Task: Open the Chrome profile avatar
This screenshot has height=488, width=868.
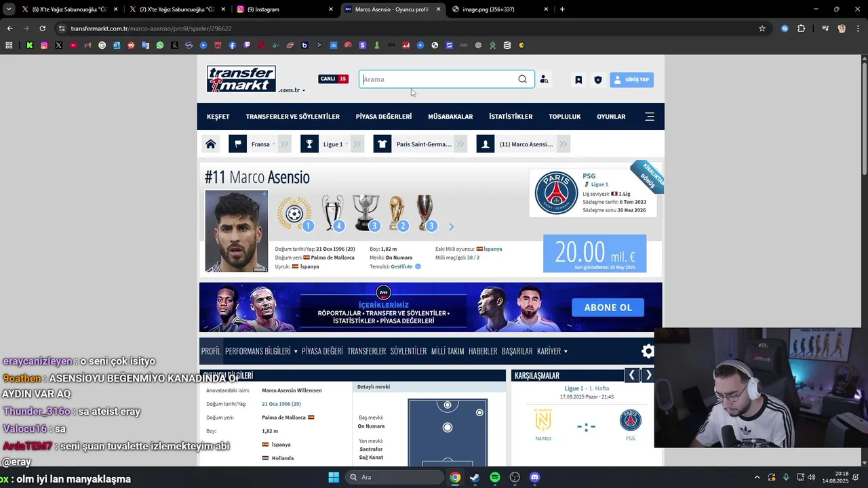Action: tap(842, 28)
